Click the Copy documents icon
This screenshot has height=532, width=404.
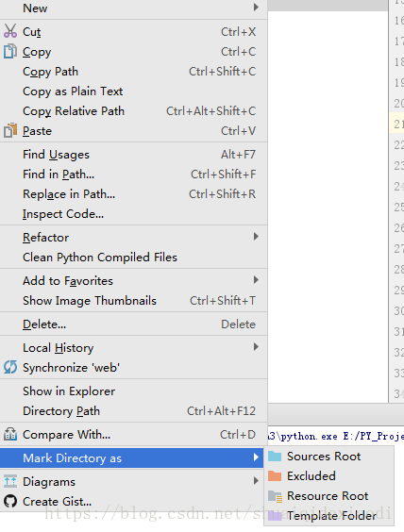point(10,51)
